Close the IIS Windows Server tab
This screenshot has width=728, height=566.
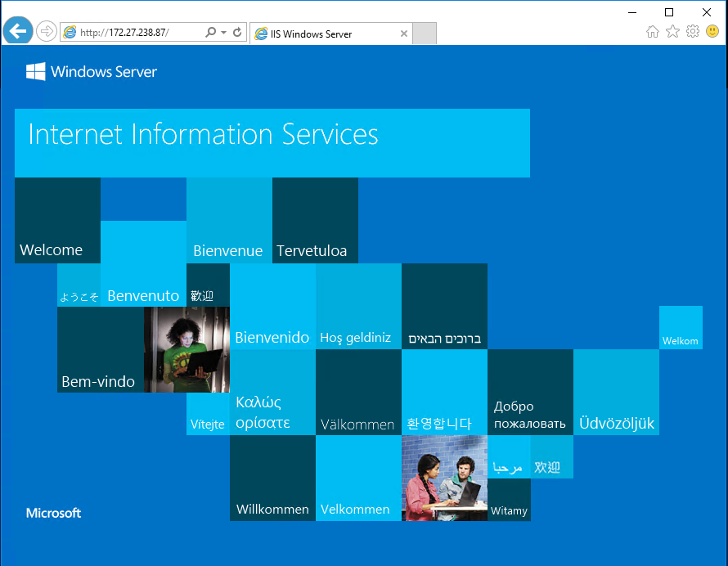[404, 34]
